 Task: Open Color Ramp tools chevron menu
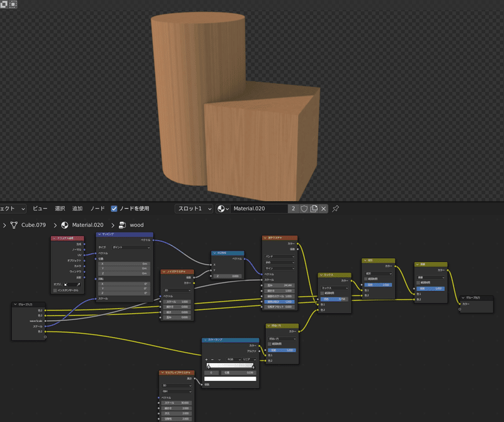tap(219, 359)
